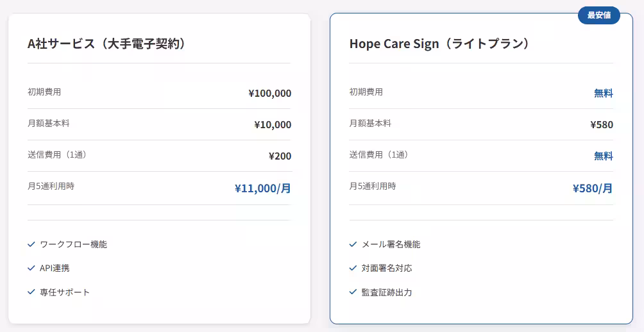Image resolution: width=644 pixels, height=332 pixels.
Task: Click the ¥580 月額基本料 value
Action: (602, 125)
